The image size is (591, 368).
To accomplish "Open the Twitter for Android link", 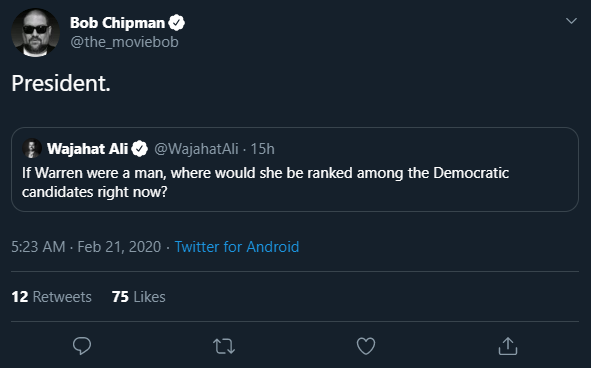I will (237, 247).
